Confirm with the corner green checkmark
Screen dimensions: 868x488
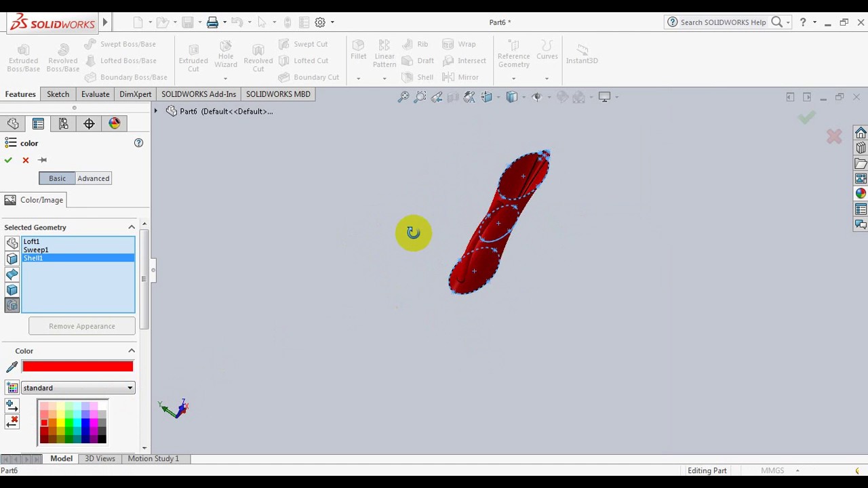[x=806, y=118]
